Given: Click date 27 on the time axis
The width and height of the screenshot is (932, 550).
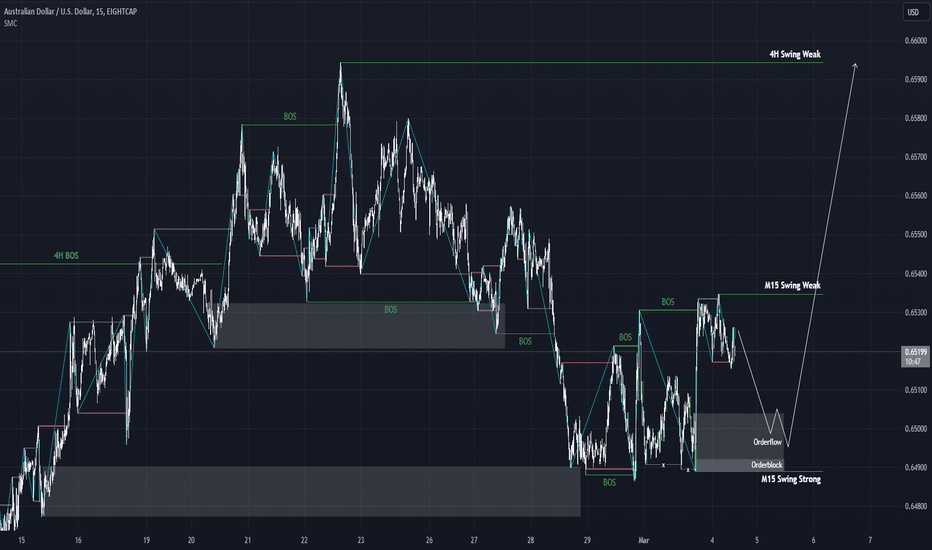Looking at the screenshot, I should click(x=474, y=540).
